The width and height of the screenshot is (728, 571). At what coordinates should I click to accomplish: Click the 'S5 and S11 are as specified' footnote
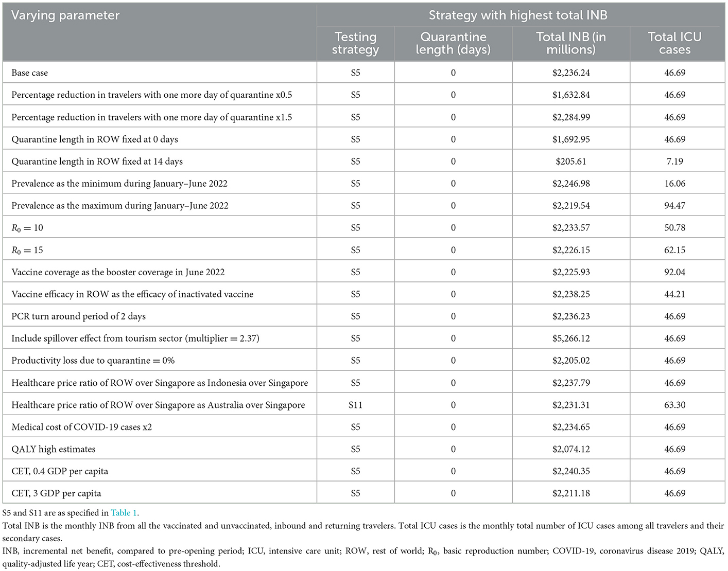tap(71, 513)
